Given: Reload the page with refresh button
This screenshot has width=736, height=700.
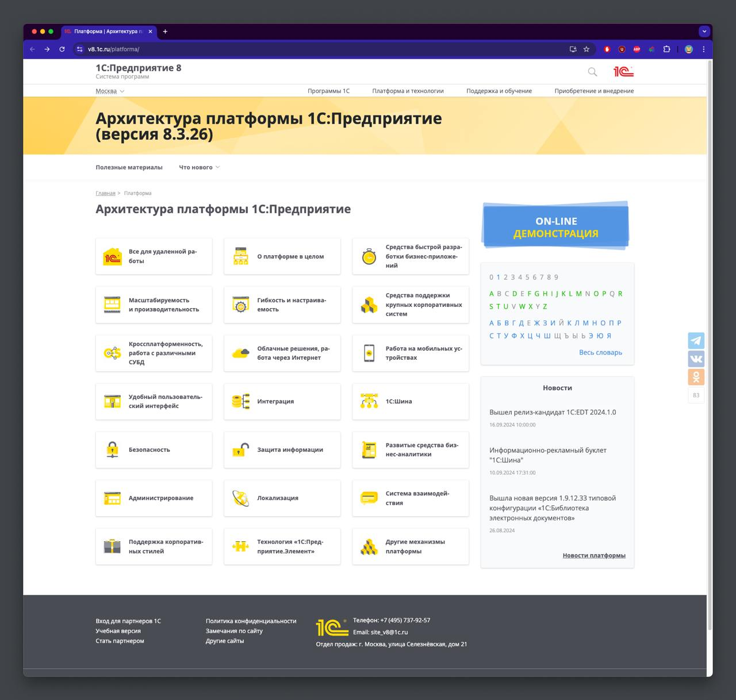Looking at the screenshot, I should pos(62,49).
